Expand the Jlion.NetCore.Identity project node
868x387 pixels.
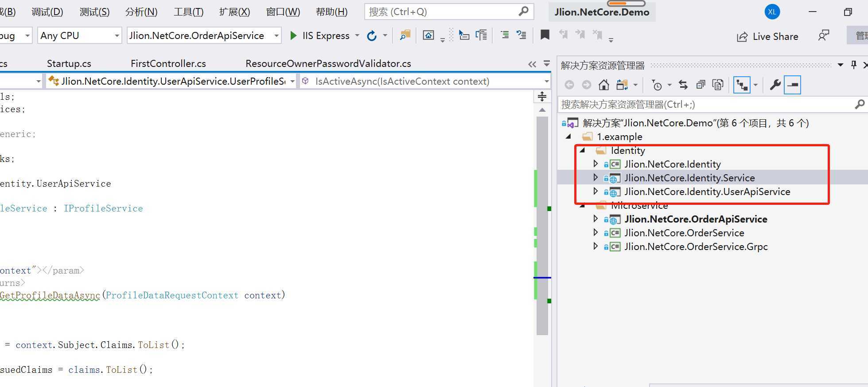point(596,164)
